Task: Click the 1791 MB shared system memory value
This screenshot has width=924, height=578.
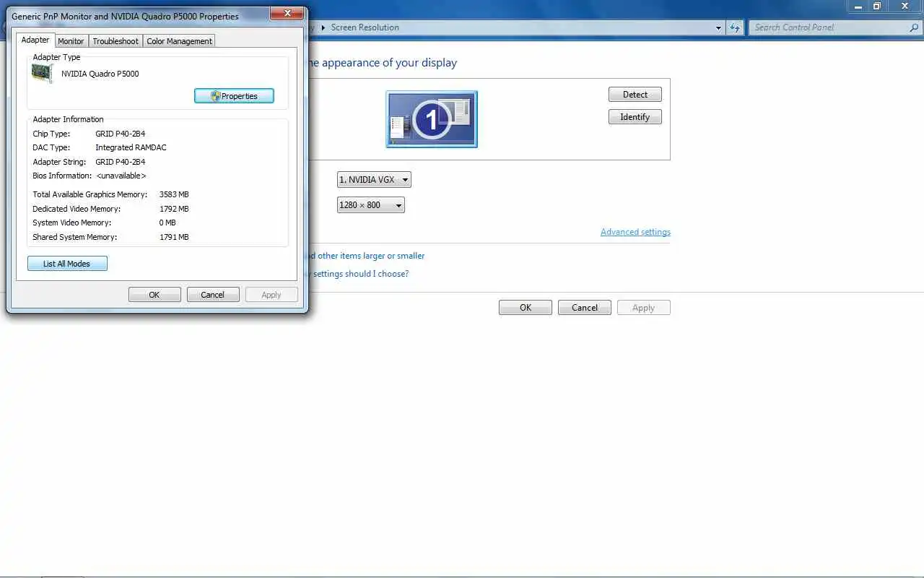Action: coord(174,237)
